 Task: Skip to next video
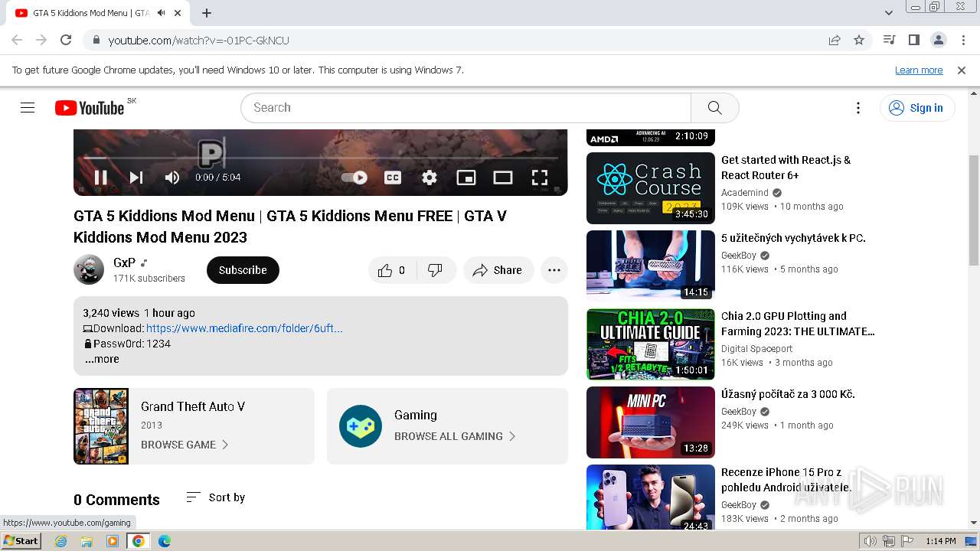click(x=136, y=178)
